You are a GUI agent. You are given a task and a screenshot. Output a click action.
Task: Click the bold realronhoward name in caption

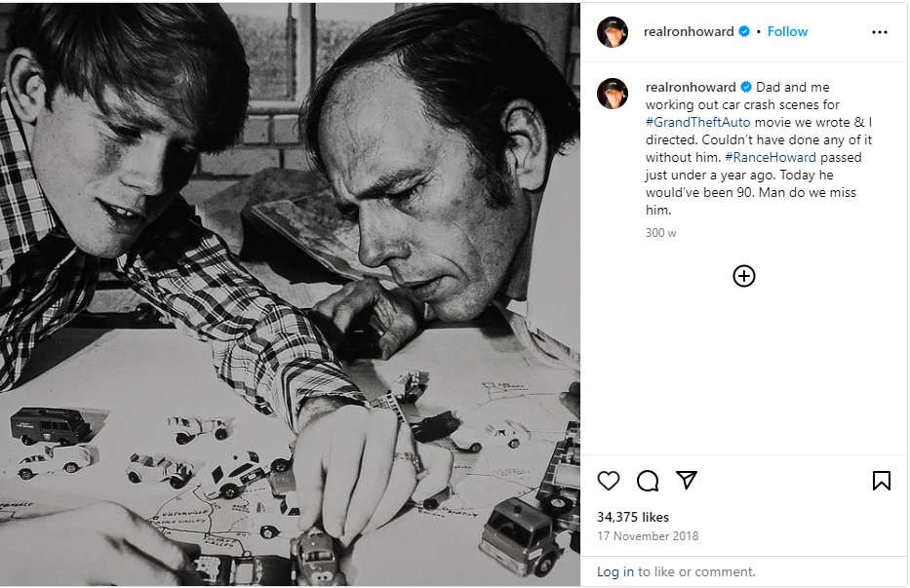pyautogui.click(x=691, y=87)
